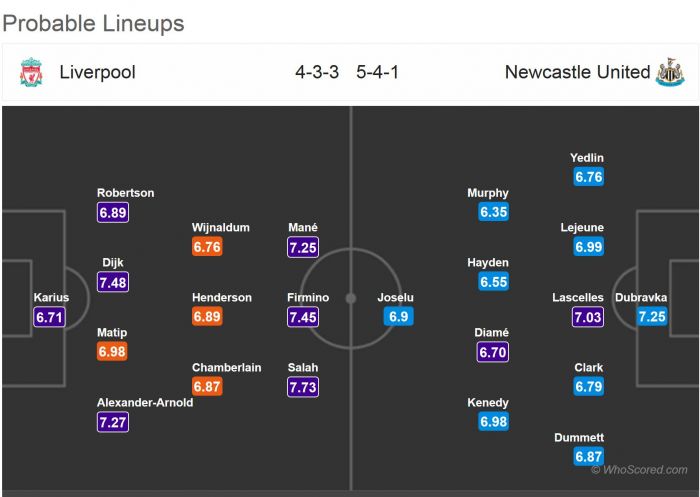Open the Liverpool team name link
The height and width of the screenshot is (497, 700).
[x=97, y=72]
